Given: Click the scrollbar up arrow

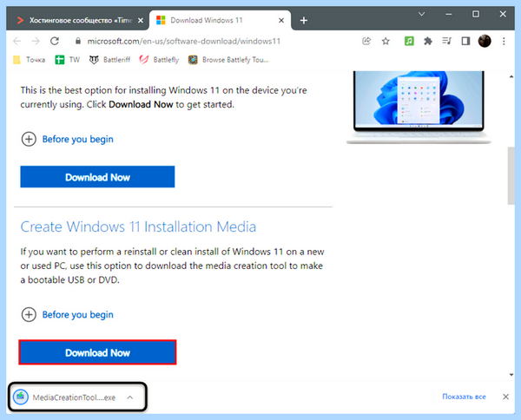Looking at the screenshot, I should pos(511,76).
